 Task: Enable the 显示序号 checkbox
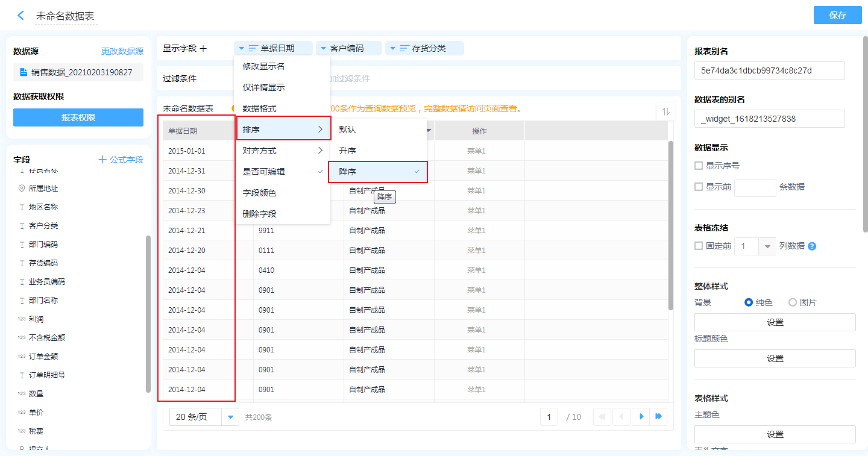[699, 166]
